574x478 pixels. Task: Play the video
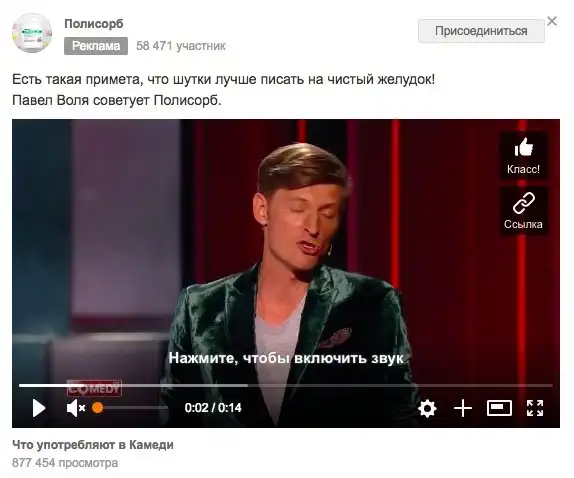coord(39,408)
